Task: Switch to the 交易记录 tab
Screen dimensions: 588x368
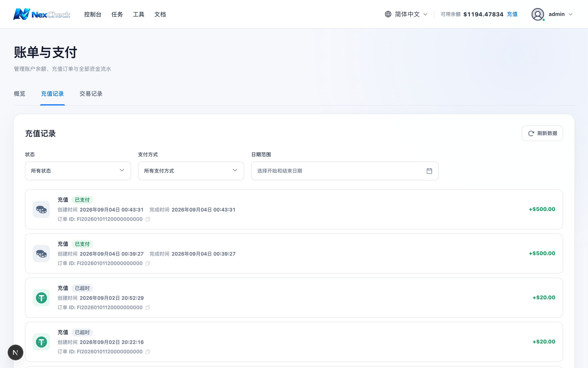Action: coord(91,94)
